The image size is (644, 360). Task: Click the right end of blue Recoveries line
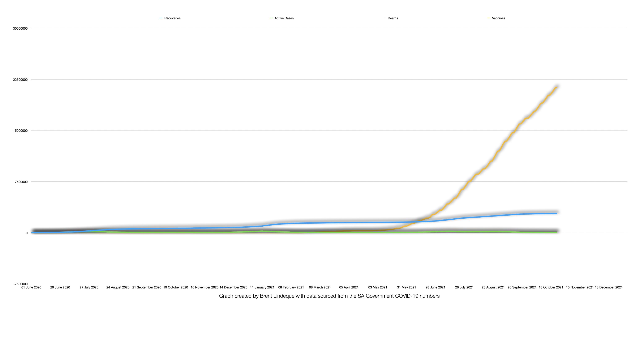coord(557,214)
